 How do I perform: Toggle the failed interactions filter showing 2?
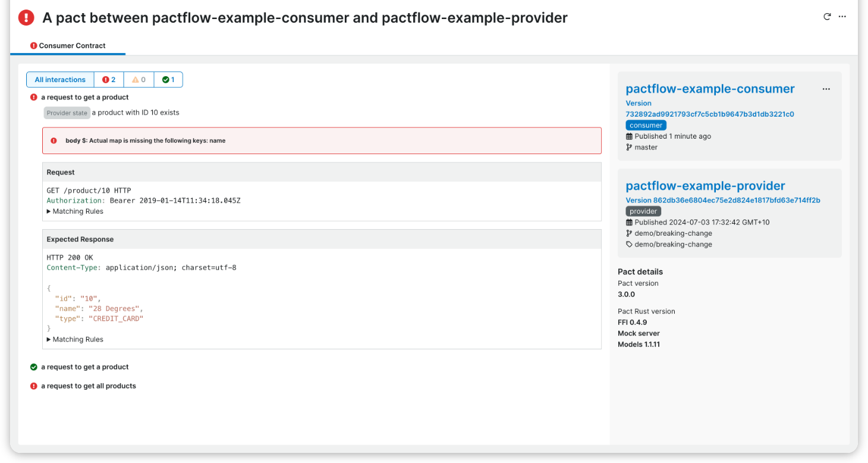point(109,79)
